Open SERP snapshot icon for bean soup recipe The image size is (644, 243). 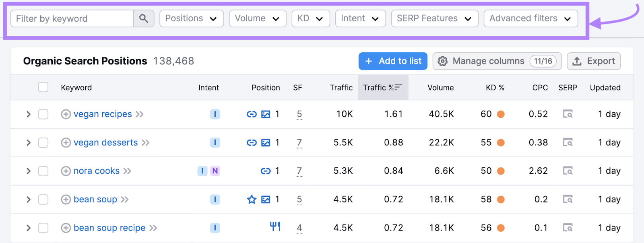(x=568, y=228)
